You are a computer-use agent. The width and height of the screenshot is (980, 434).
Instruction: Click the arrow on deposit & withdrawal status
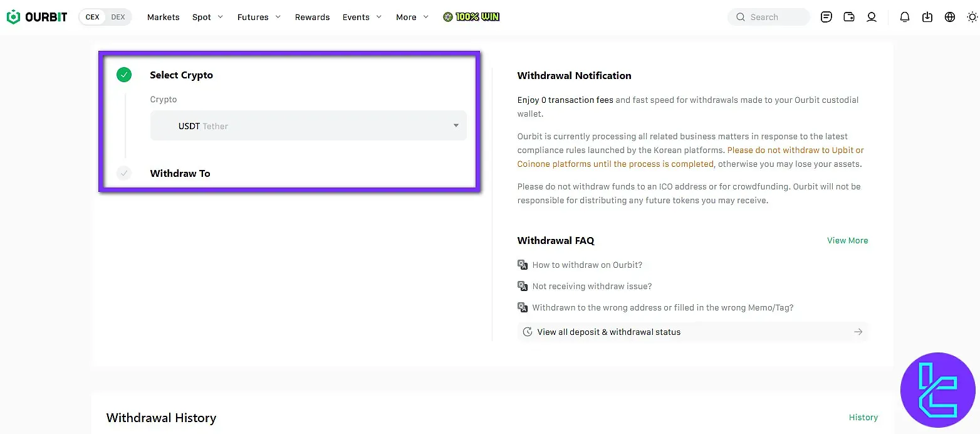click(858, 332)
